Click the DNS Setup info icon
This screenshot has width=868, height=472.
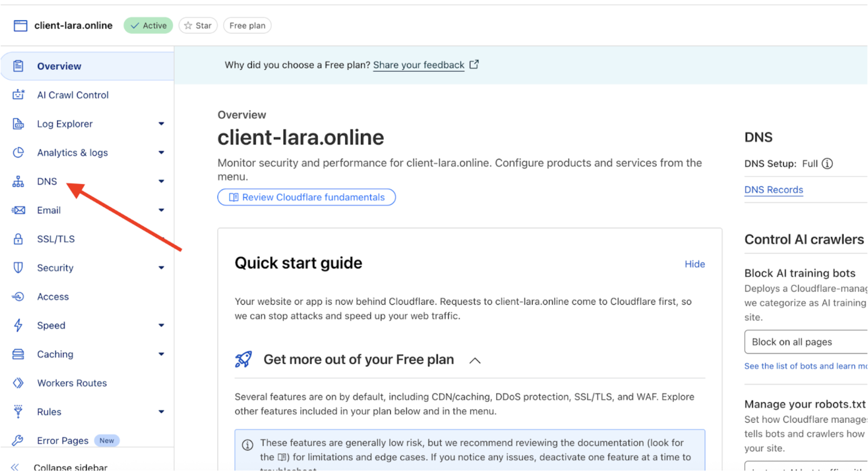pyautogui.click(x=827, y=163)
